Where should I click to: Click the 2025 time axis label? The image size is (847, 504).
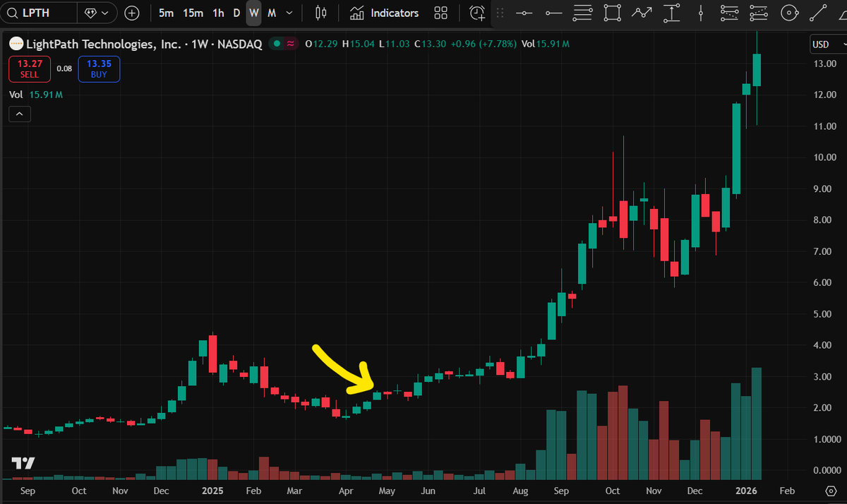[212, 491]
